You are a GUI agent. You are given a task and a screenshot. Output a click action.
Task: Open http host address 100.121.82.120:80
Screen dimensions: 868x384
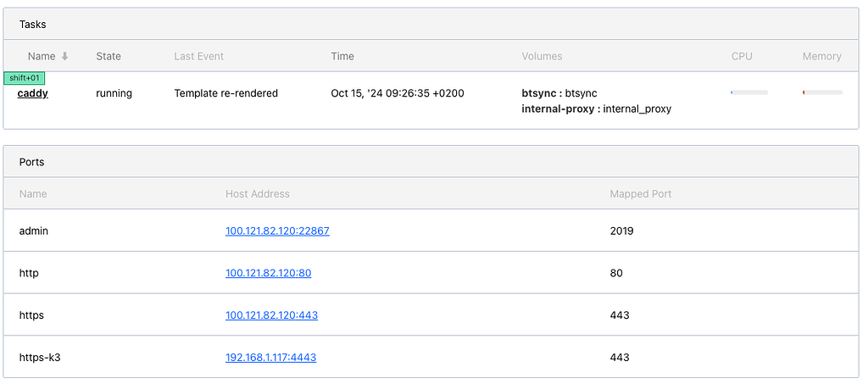tap(268, 273)
